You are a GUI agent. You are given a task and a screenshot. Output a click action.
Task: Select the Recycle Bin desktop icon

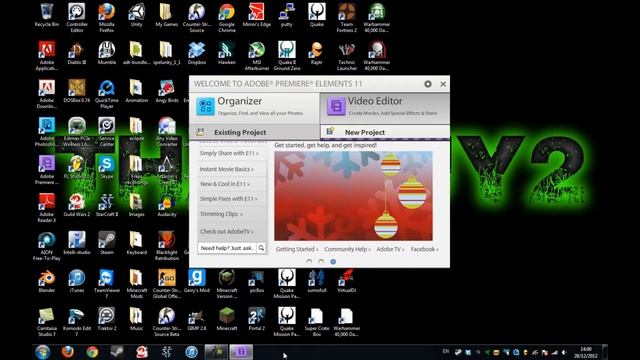point(47,16)
